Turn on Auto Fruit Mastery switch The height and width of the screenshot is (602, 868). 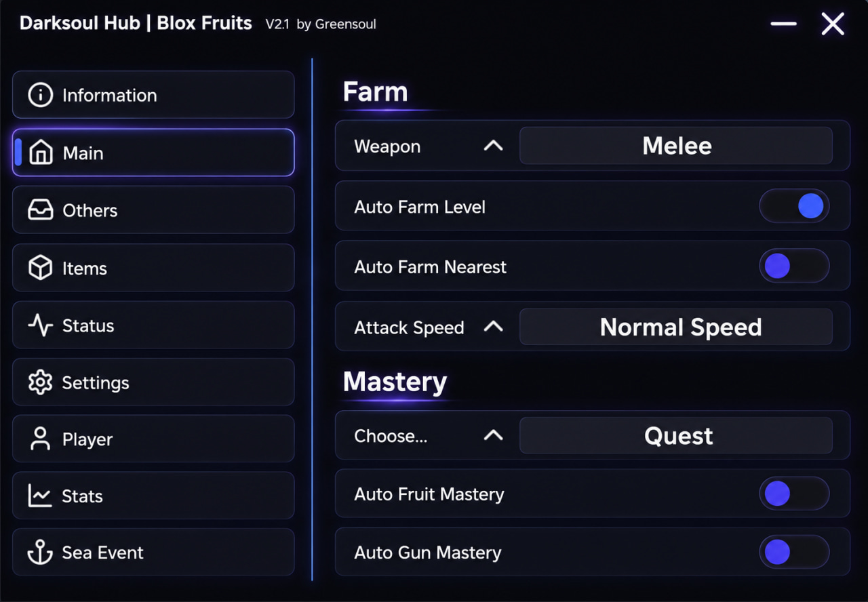coord(794,494)
